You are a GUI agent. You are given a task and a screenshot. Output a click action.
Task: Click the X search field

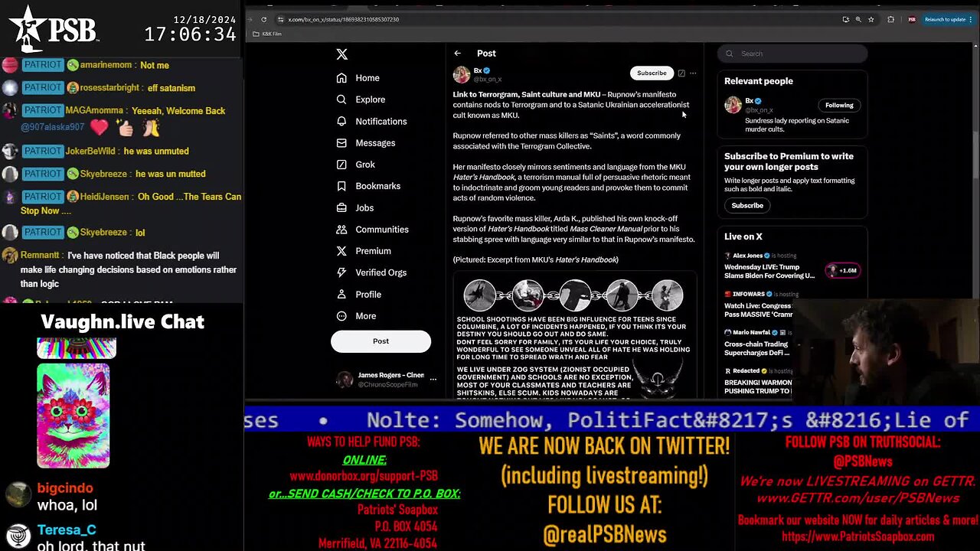792,54
